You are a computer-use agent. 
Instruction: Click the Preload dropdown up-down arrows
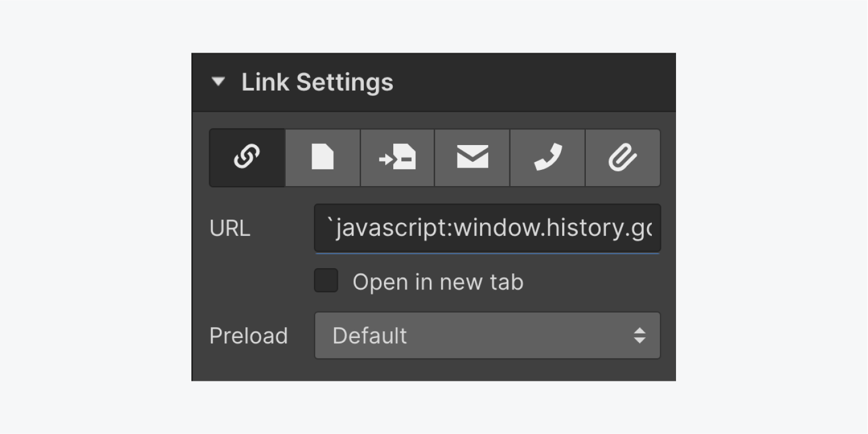point(640,336)
